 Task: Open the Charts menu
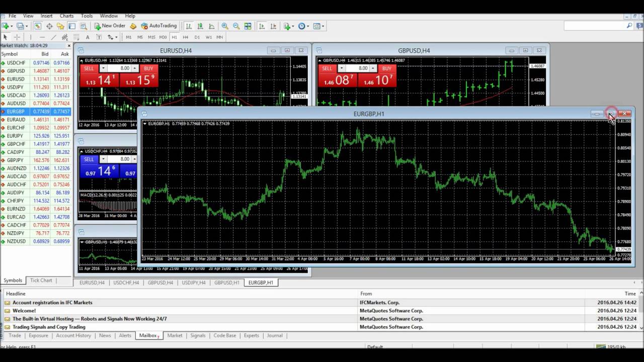(66, 16)
